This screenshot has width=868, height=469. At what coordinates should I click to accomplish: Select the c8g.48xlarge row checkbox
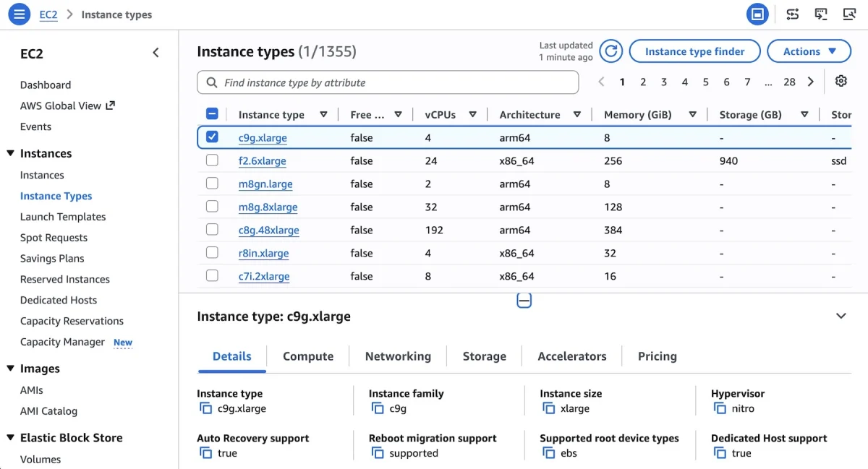click(212, 230)
